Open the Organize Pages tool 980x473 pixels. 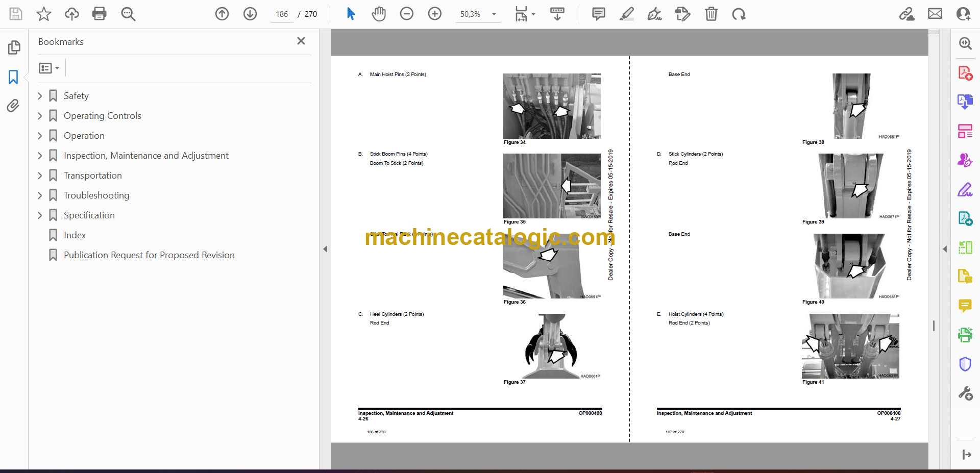pos(965,131)
